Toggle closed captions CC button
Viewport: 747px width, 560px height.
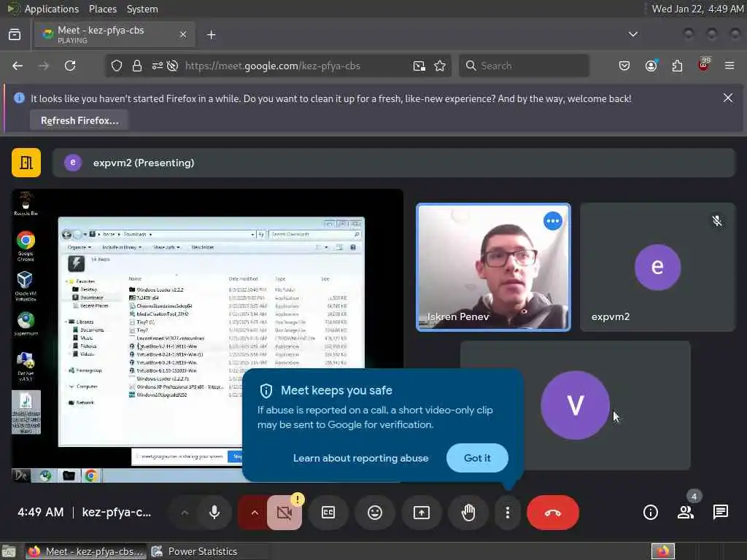[328, 513]
